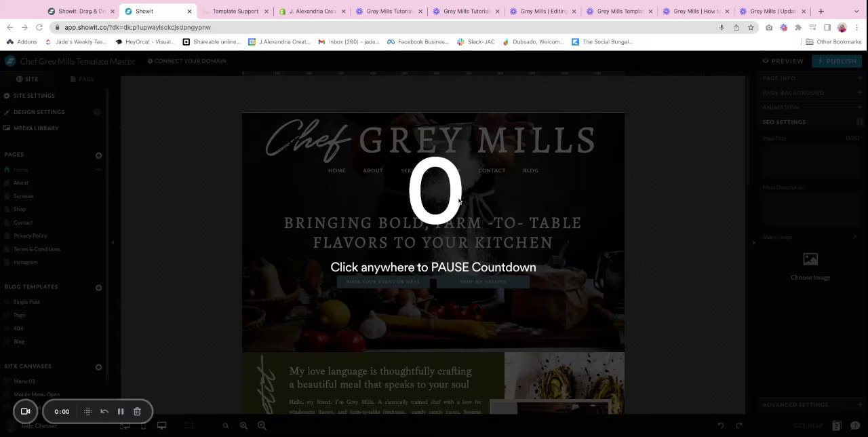Click the camera screenshot extension icon
The width and height of the screenshot is (868, 437).
(x=768, y=27)
